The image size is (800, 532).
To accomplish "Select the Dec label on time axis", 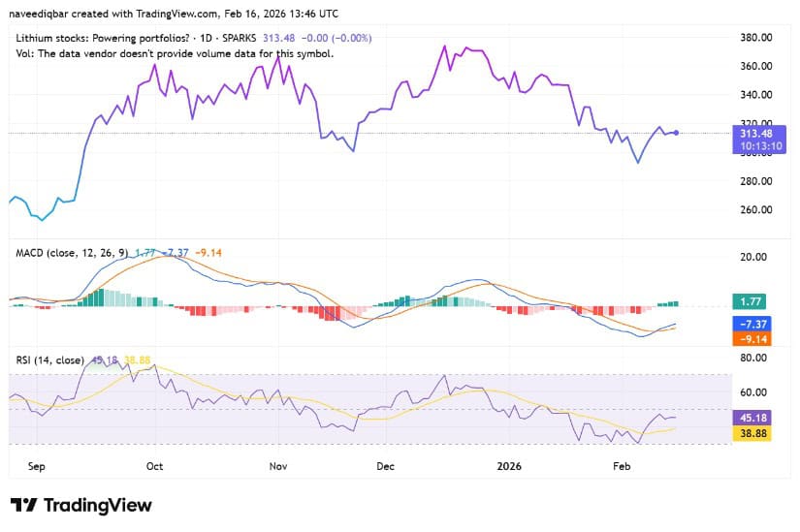I will point(385,466).
